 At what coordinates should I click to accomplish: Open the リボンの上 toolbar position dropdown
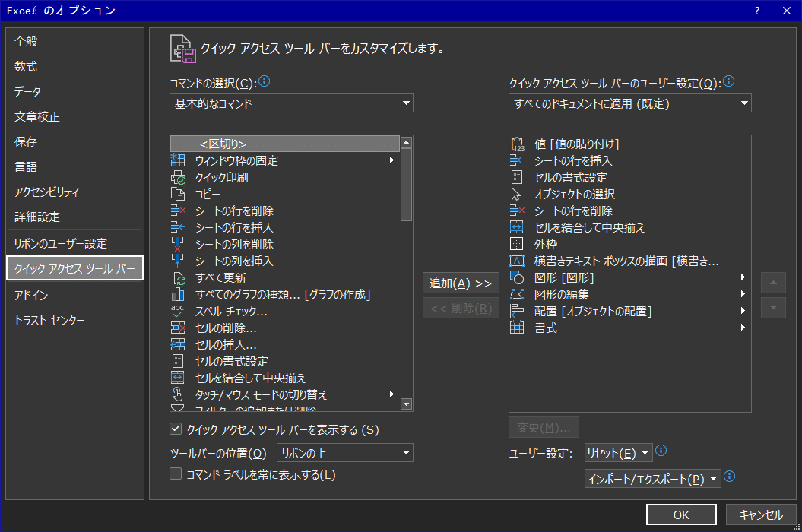344,453
